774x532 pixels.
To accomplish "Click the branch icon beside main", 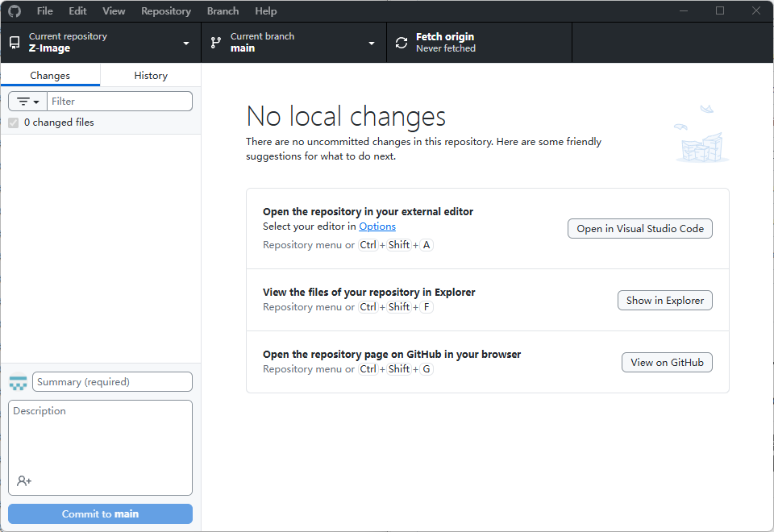I will click(x=216, y=43).
